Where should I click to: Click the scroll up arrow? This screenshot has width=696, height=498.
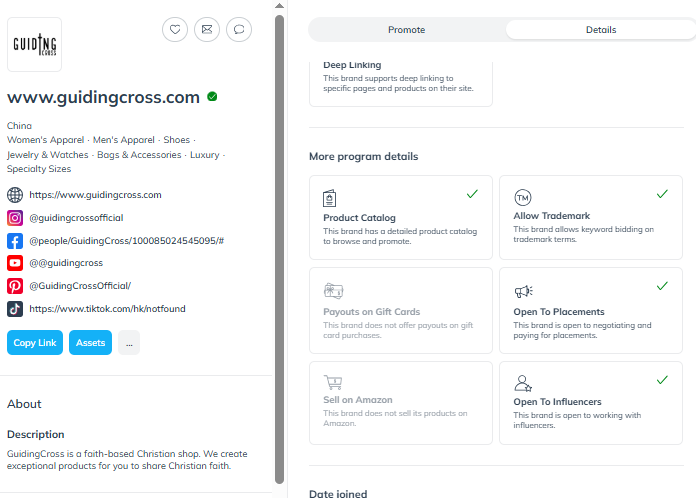point(279,6)
